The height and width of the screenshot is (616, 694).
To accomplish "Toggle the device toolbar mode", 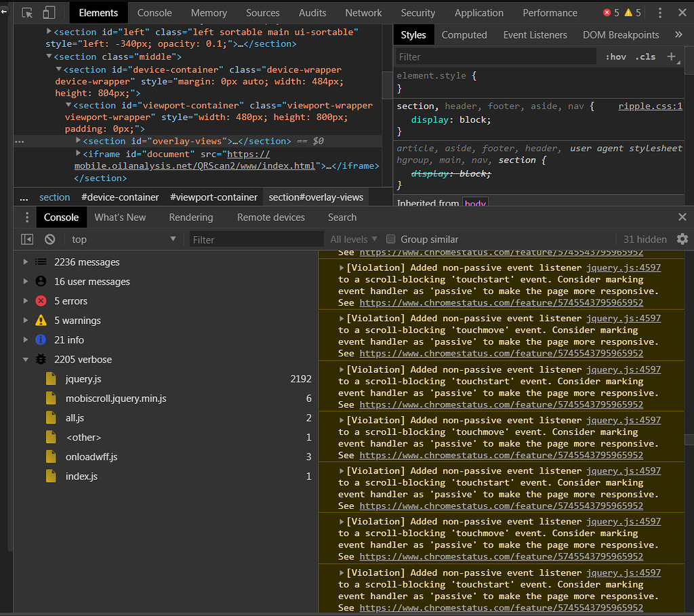I will 48,12.
